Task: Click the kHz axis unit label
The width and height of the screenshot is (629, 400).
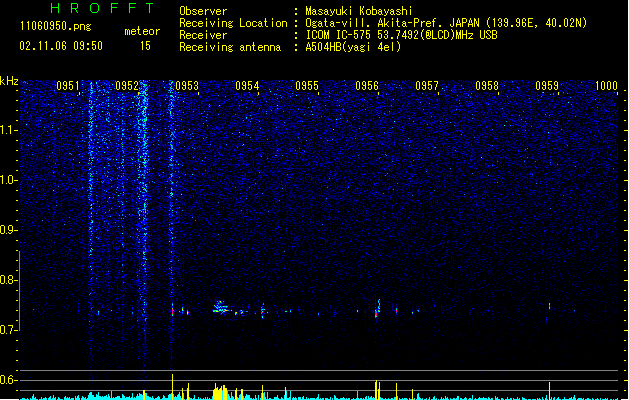Action: (9, 81)
